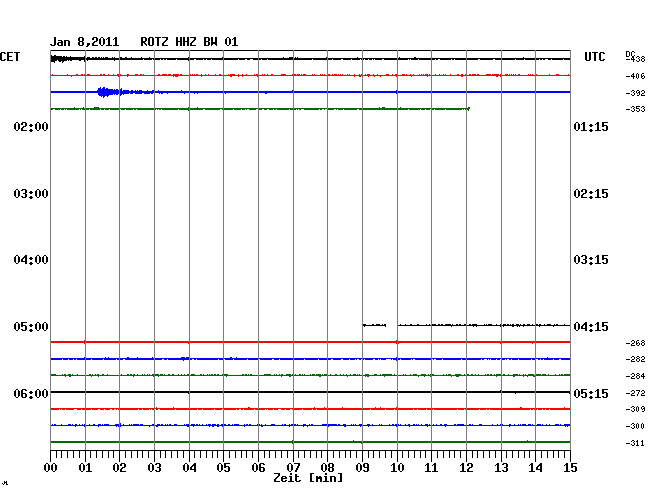This screenshot has width=650, height=494.
Task: Click minute tick label 15 on x-axis
Action: (x=570, y=468)
